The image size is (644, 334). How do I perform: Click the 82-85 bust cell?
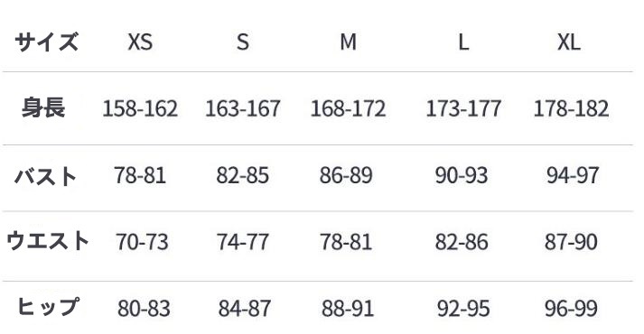243,175
